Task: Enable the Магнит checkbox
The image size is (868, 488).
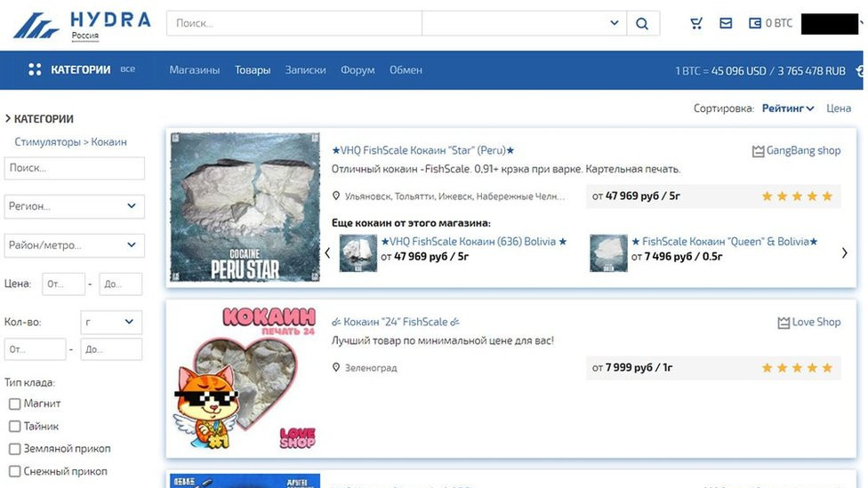Action: 15,404
